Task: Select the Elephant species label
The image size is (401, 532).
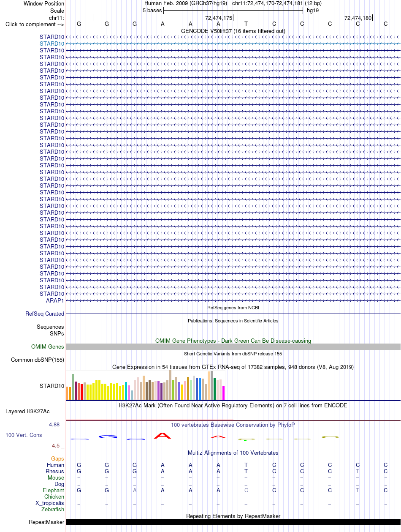Action: pyautogui.click(x=54, y=491)
